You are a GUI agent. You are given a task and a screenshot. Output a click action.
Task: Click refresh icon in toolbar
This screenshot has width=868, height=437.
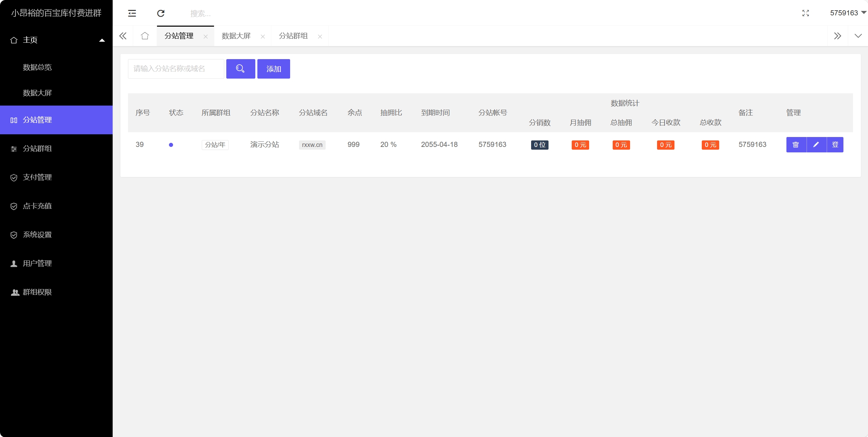click(161, 13)
